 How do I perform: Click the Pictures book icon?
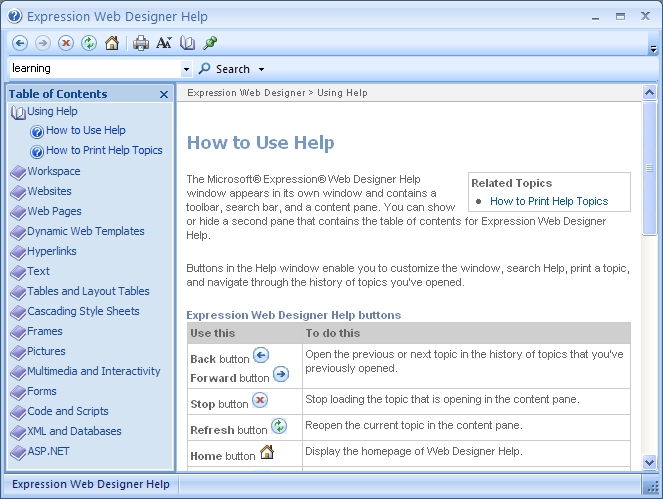pos(18,353)
